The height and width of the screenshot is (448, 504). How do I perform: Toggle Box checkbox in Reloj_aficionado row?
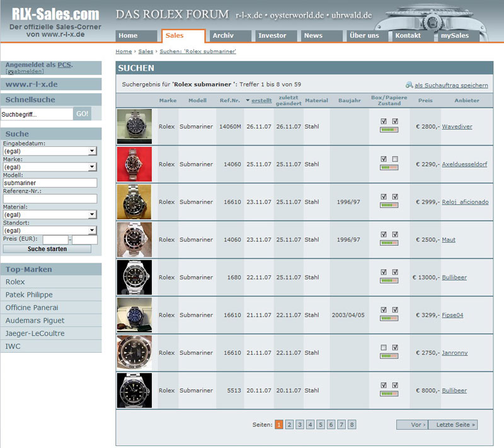coord(384,197)
